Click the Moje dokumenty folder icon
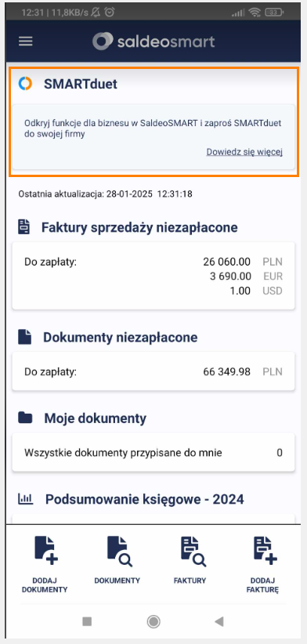This screenshot has height=644, width=307. click(25, 418)
